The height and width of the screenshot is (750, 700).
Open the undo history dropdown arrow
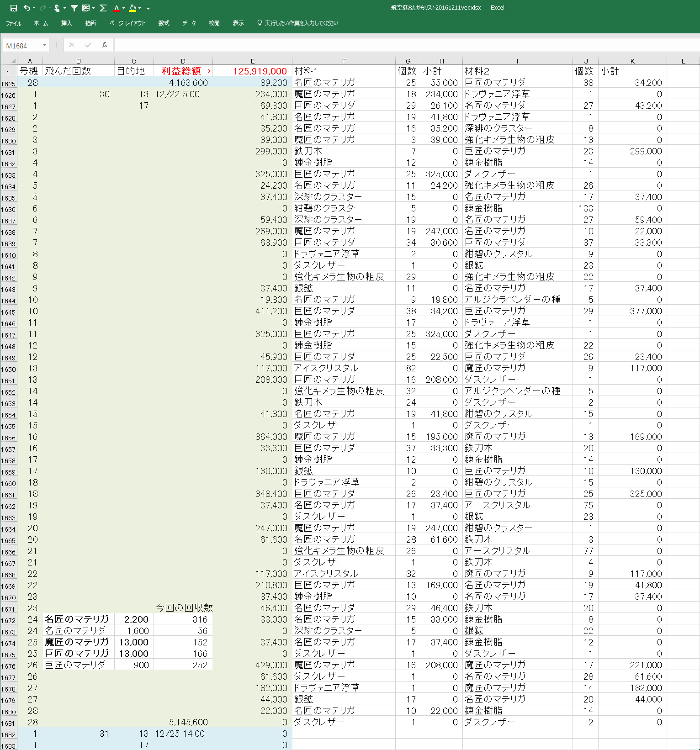34,8
